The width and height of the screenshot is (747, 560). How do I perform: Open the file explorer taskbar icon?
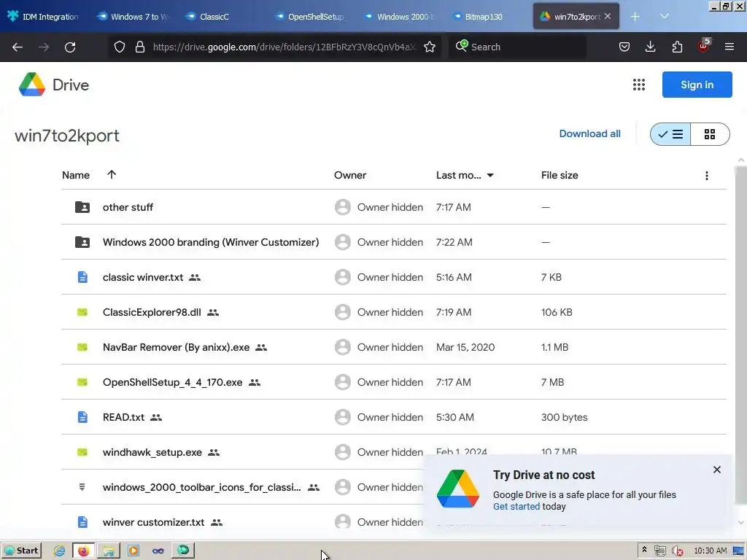coord(108,551)
